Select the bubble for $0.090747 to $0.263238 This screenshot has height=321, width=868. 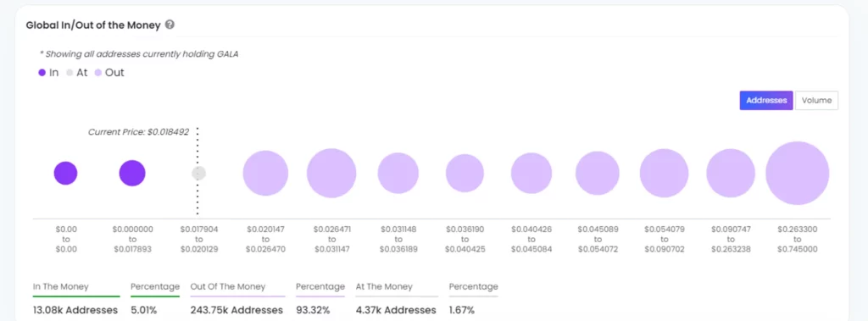731,174
